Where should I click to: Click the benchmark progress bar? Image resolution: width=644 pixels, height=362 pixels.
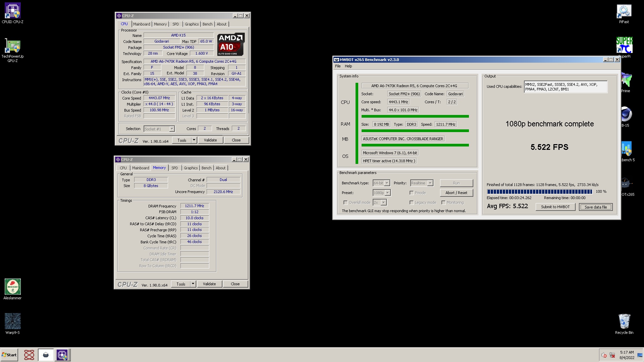(539, 192)
